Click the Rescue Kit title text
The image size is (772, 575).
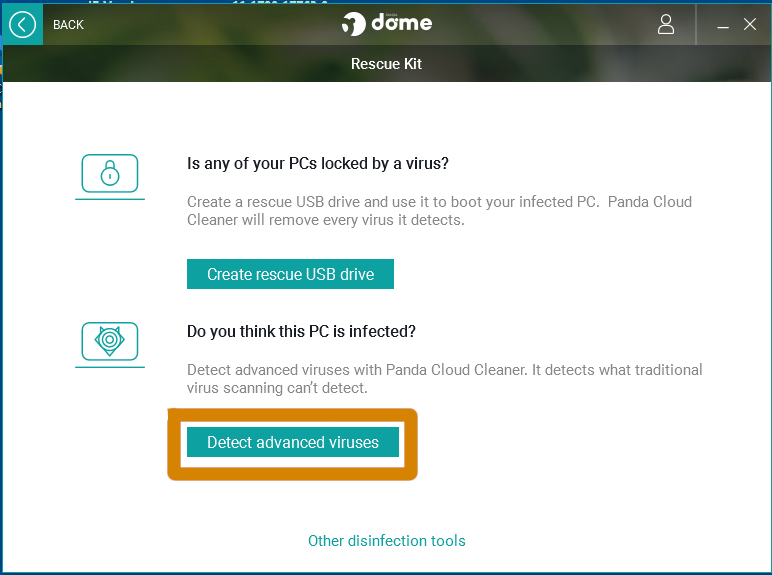pyautogui.click(x=386, y=64)
